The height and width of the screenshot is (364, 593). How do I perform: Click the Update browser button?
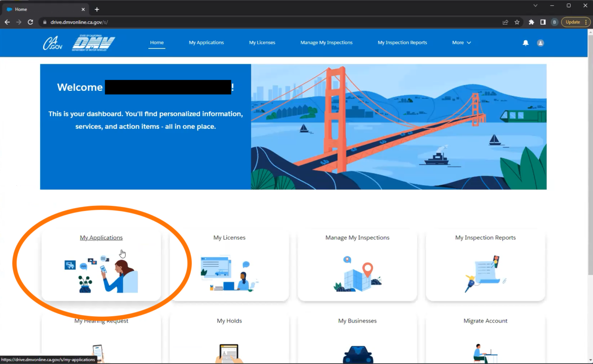pyautogui.click(x=573, y=22)
